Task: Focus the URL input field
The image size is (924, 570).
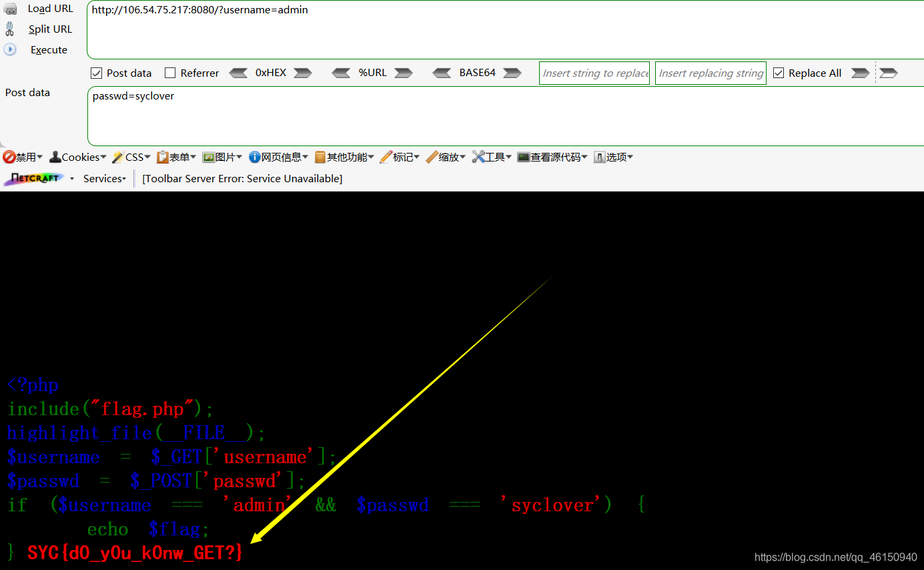Action: tap(505, 30)
